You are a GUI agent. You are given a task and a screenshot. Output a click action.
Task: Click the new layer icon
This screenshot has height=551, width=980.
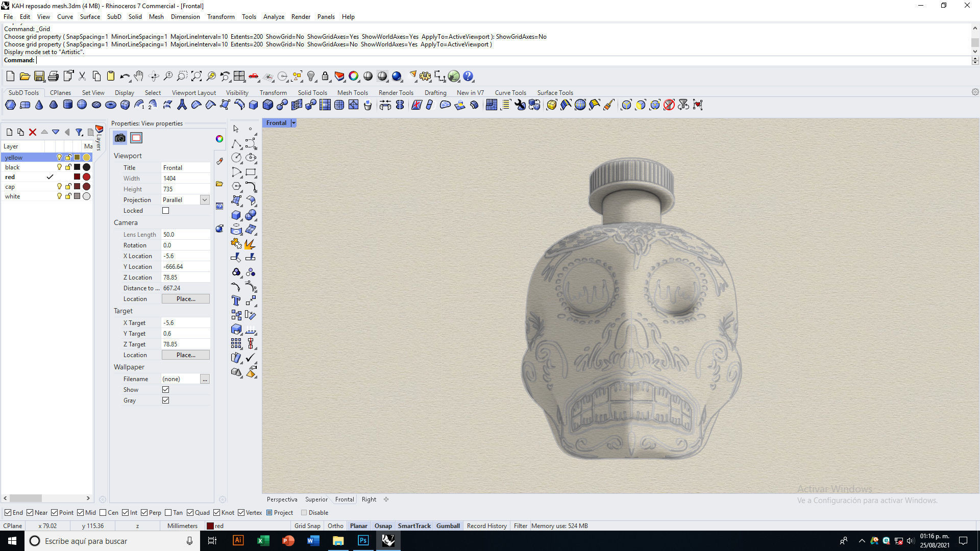tap(9, 132)
